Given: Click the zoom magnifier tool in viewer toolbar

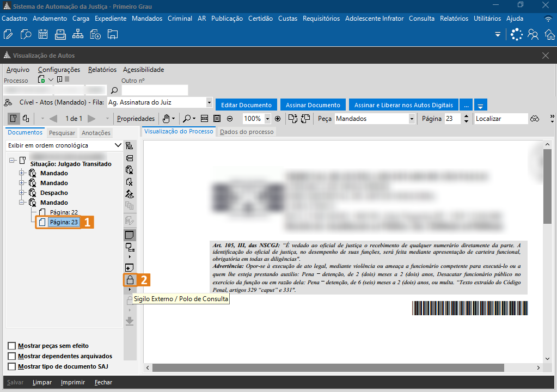Looking at the screenshot, I should (x=187, y=119).
